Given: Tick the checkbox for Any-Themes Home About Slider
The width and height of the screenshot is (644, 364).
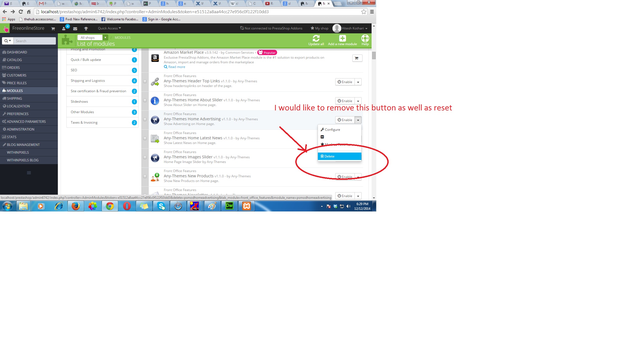Looking at the screenshot, I should (x=145, y=100).
